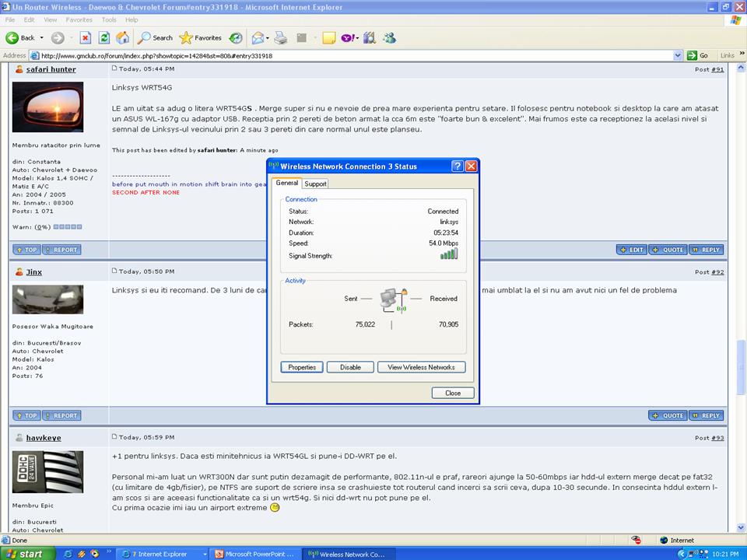Click the signal strength bars indicator
Viewport: 747px width, 560px height.
click(449, 254)
